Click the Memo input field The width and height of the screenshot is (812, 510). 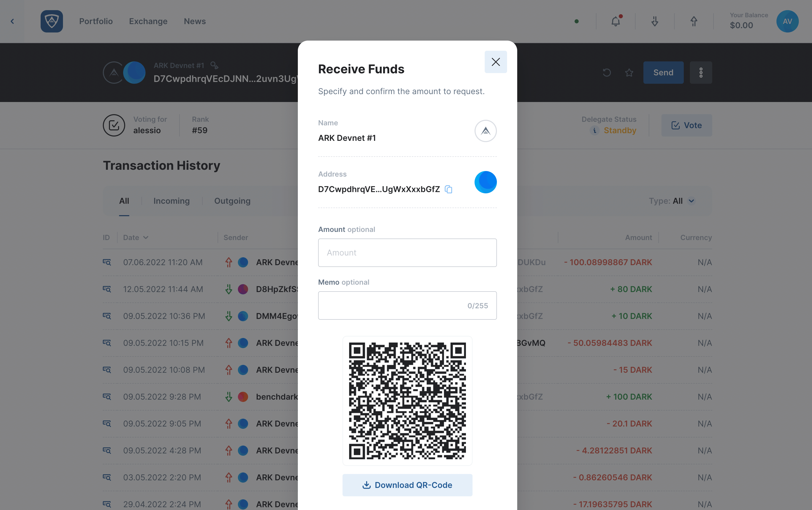tap(407, 305)
